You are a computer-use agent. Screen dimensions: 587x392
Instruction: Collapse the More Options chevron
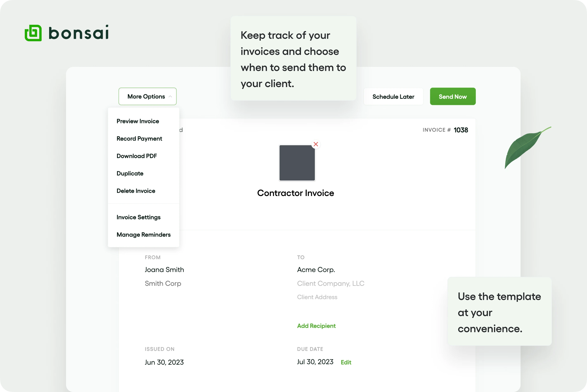tap(170, 97)
